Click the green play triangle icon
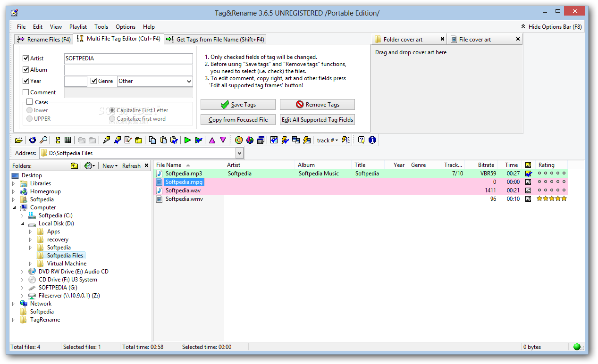 tap(187, 140)
